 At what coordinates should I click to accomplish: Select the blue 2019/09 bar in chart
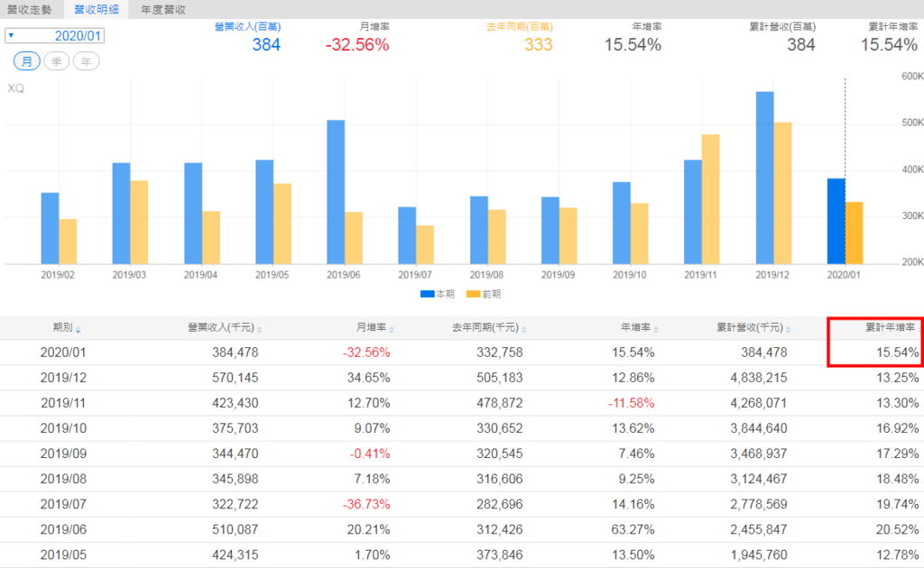550,231
